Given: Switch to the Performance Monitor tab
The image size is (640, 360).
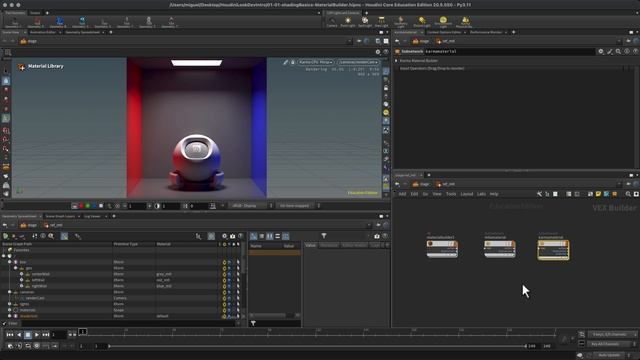Looking at the screenshot, I should pos(486,32).
